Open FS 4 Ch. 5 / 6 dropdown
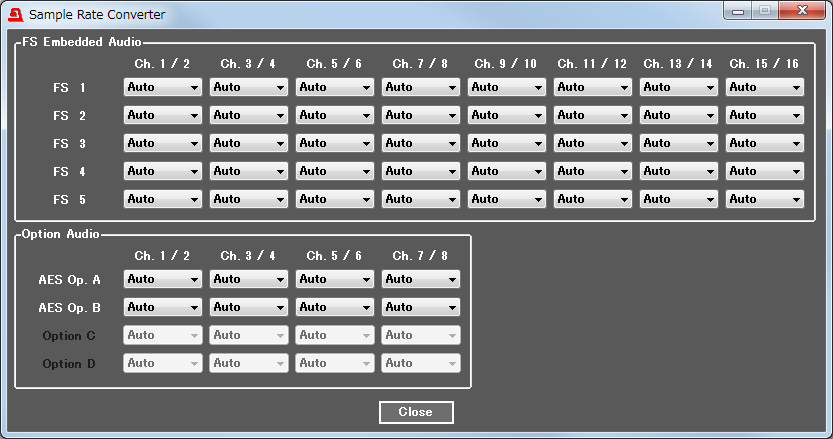The width and height of the screenshot is (833, 439). [x=335, y=171]
